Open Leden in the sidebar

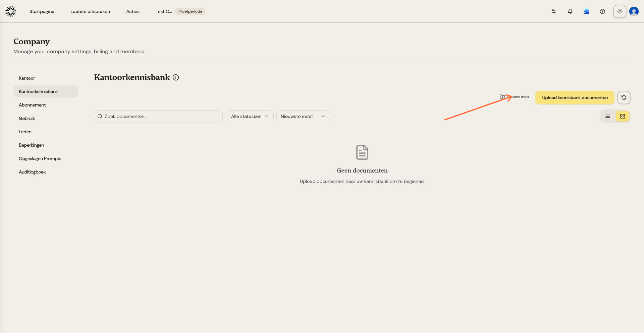[46, 132]
